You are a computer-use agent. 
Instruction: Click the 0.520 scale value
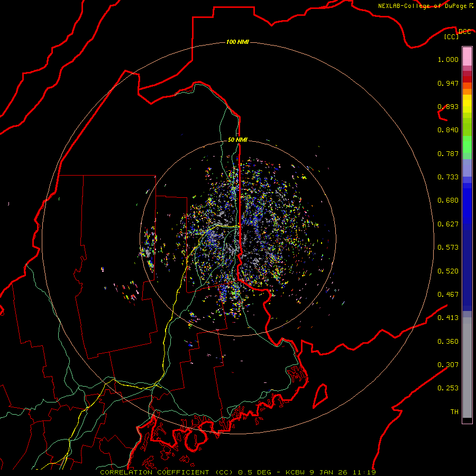click(448, 271)
